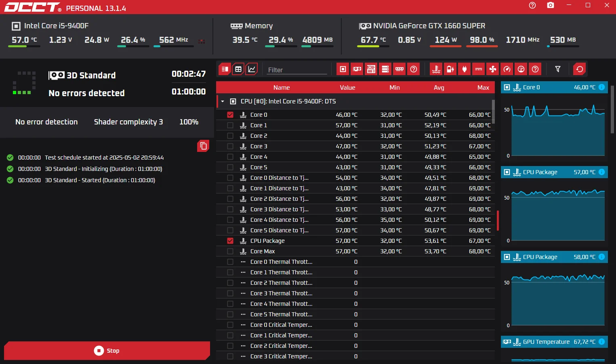Sort the table by Avg column
The image size is (616, 364).
439,88
